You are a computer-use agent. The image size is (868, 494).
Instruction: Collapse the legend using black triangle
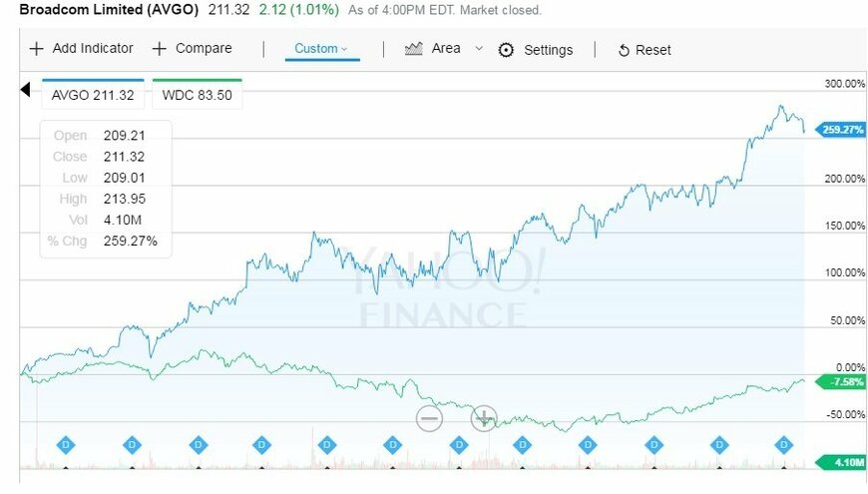click(x=27, y=92)
